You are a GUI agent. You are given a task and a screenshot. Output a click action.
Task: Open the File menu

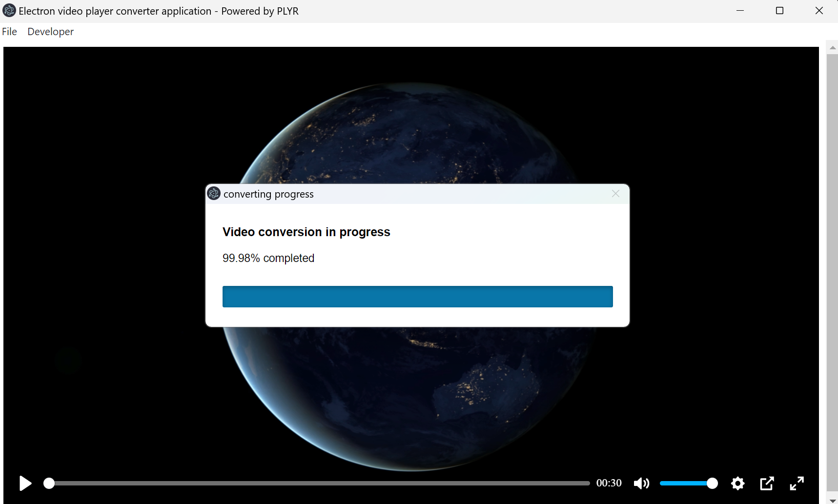[9, 32]
